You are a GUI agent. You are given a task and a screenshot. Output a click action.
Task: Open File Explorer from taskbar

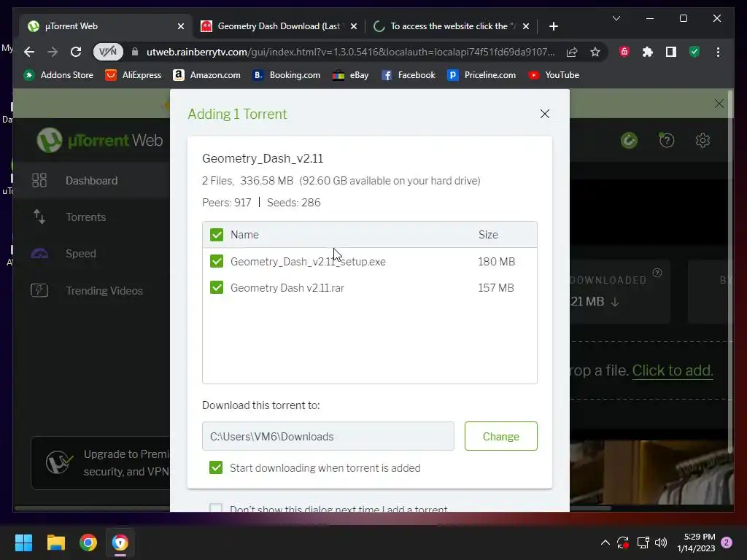pyautogui.click(x=55, y=542)
